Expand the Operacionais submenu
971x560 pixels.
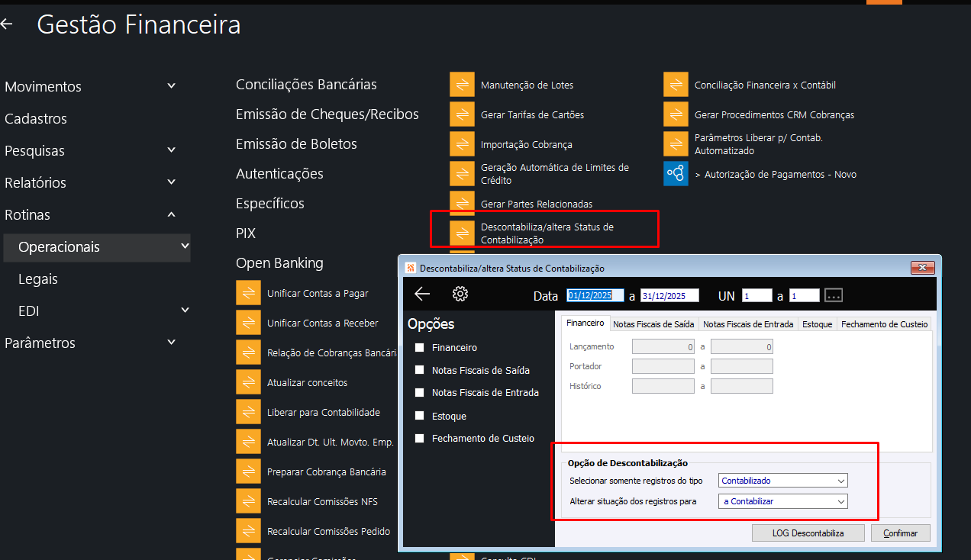point(185,246)
